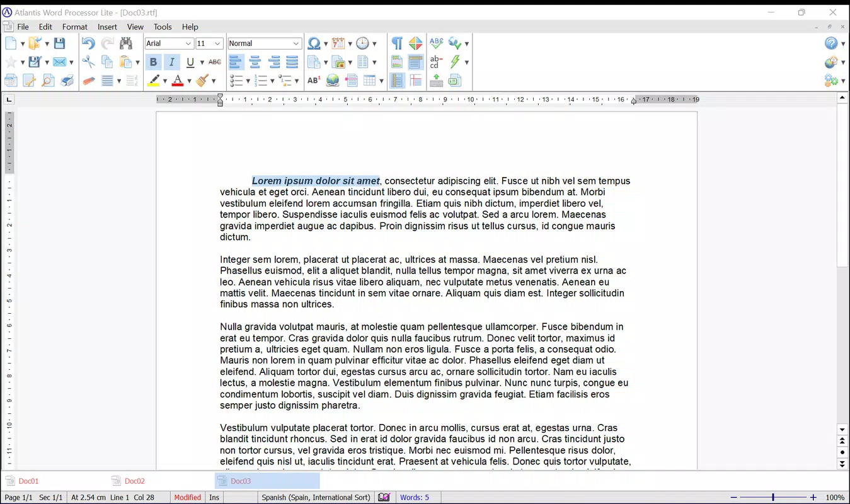The width and height of the screenshot is (850, 504).
Task: Click the Words: 5 count in status bar
Action: (x=415, y=498)
